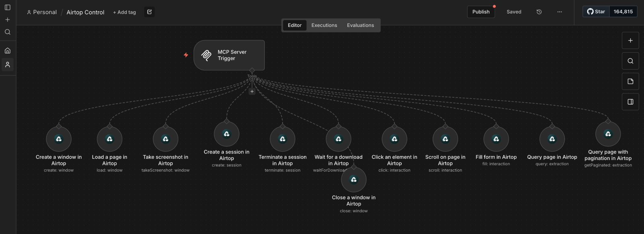Open the Personal icon in left sidebar

tap(7, 64)
